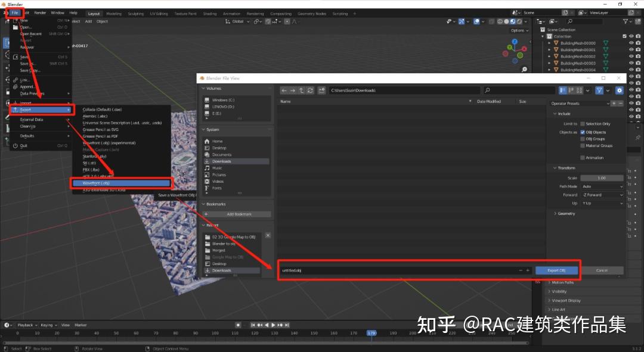Open the Render menu
The height and width of the screenshot is (352, 644).
click(40, 13)
